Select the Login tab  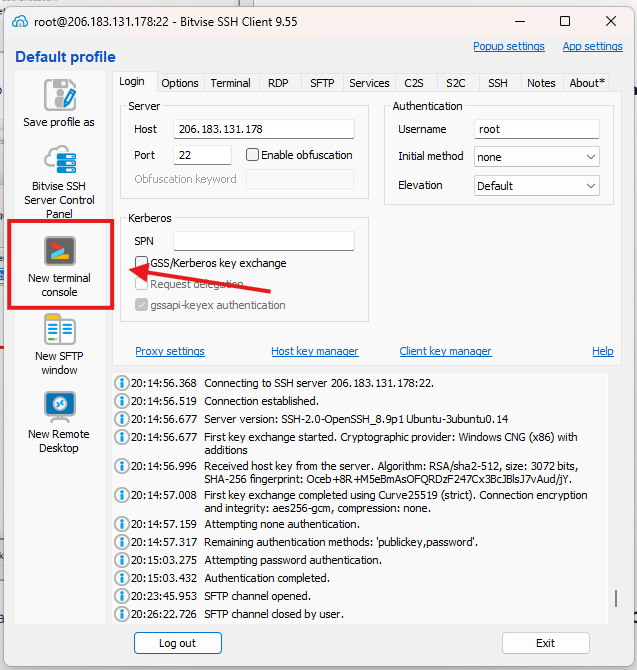[132, 81]
